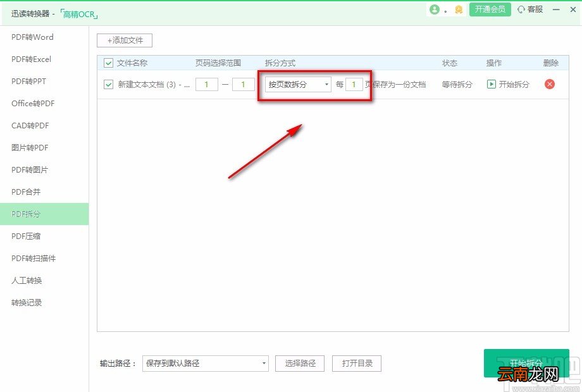Click the 页码选择范围 column header
The image size is (582, 392).
tap(218, 63)
